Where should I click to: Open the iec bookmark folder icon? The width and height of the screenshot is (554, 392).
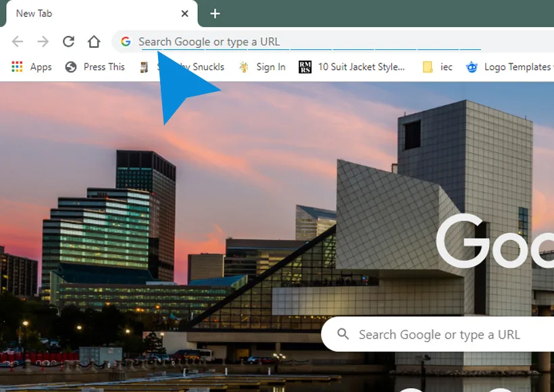tap(428, 67)
